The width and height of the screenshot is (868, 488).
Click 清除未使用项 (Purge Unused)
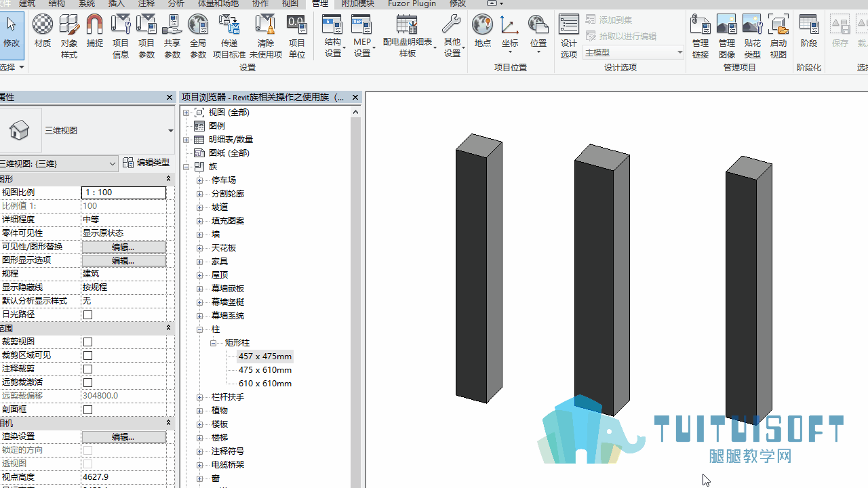click(x=266, y=36)
